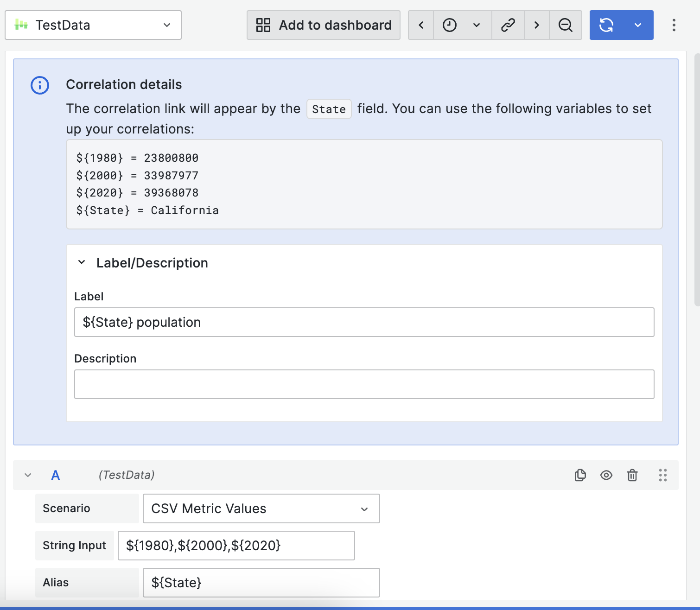Click the Add to dashboard button

pos(323,25)
